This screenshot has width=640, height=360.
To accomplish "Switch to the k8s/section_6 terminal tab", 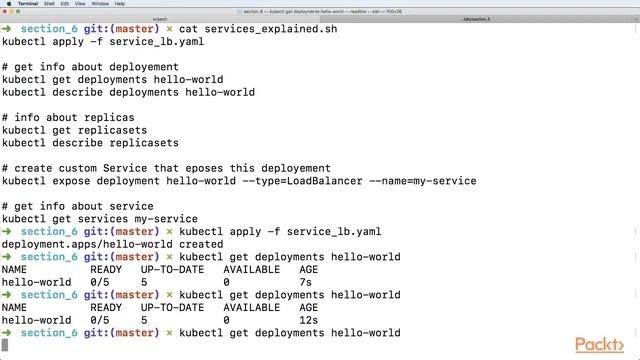I will (x=476, y=19).
